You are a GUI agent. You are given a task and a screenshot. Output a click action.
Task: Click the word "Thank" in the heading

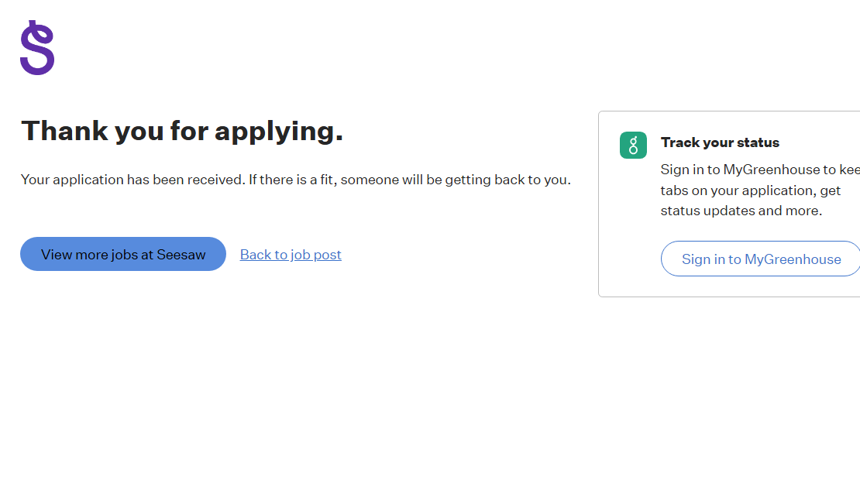(x=64, y=131)
